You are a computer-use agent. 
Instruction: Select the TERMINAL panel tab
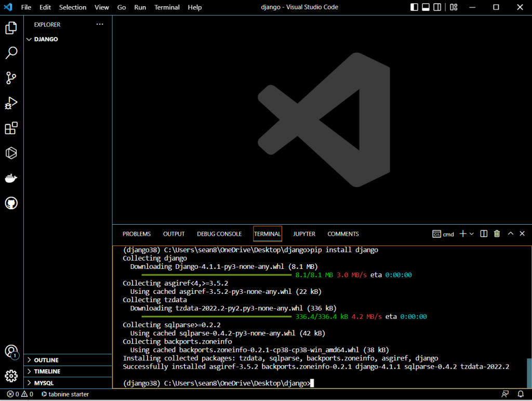268,234
